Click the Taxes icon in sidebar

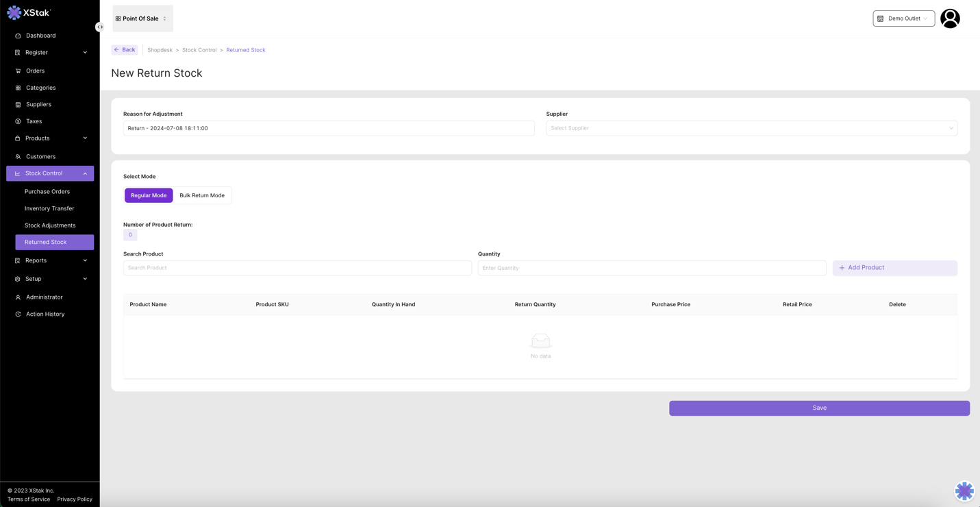(18, 121)
